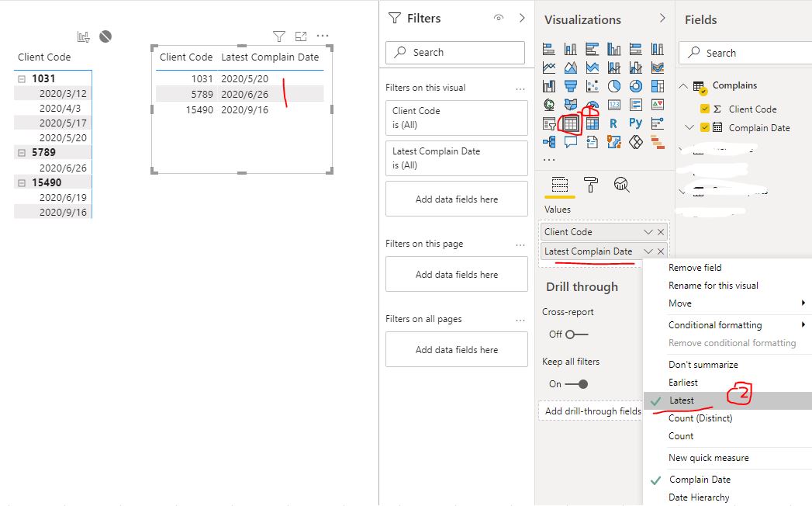Open focus mode for the table visual
Image resolution: width=812 pixels, height=506 pixels.
tap(301, 36)
